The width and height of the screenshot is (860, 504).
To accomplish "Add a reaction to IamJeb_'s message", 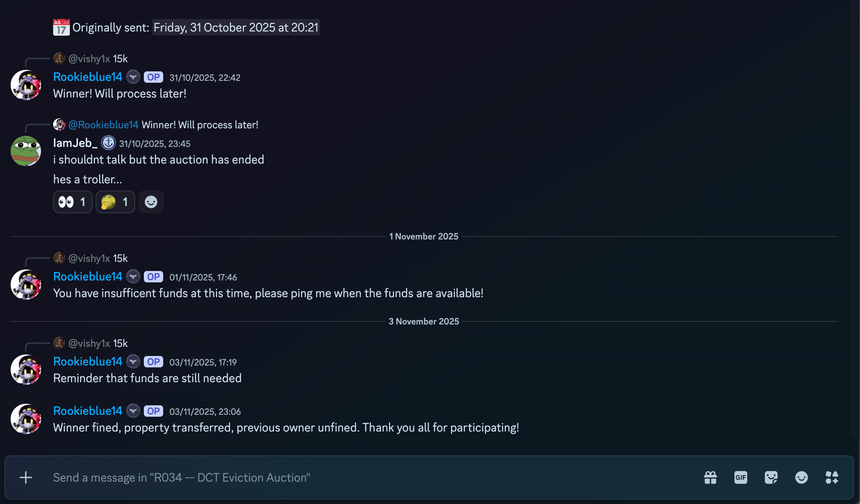I will pyautogui.click(x=151, y=202).
